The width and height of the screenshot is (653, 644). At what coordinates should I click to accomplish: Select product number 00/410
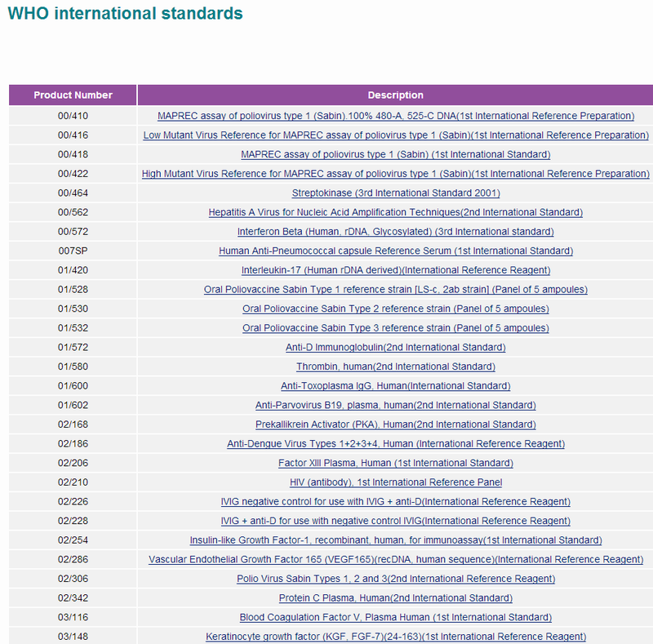(73, 116)
